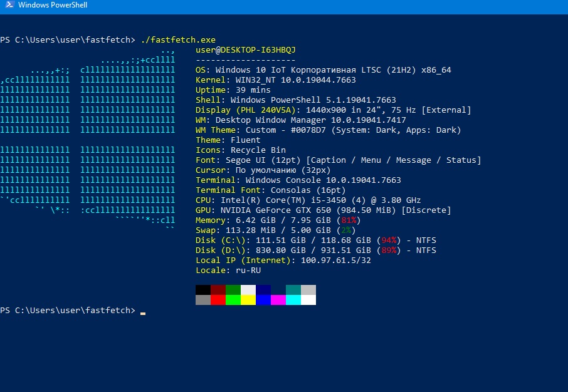568x392 pixels.
Task: Click the Local IP 100.97.61.5/32 line
Action: tap(283, 260)
